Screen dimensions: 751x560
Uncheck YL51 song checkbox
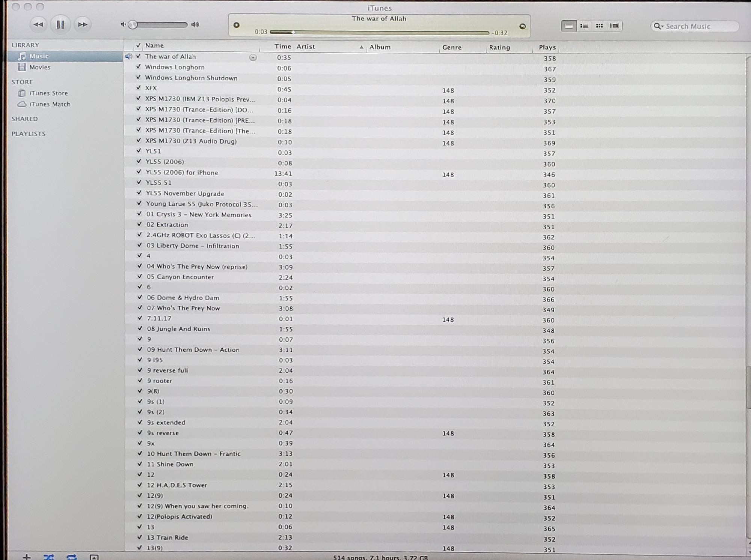pyautogui.click(x=139, y=151)
